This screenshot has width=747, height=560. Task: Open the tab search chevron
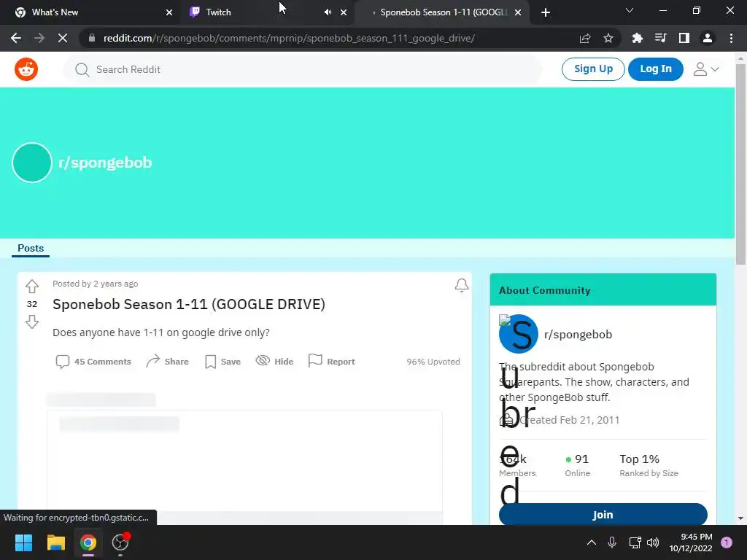tap(630, 10)
